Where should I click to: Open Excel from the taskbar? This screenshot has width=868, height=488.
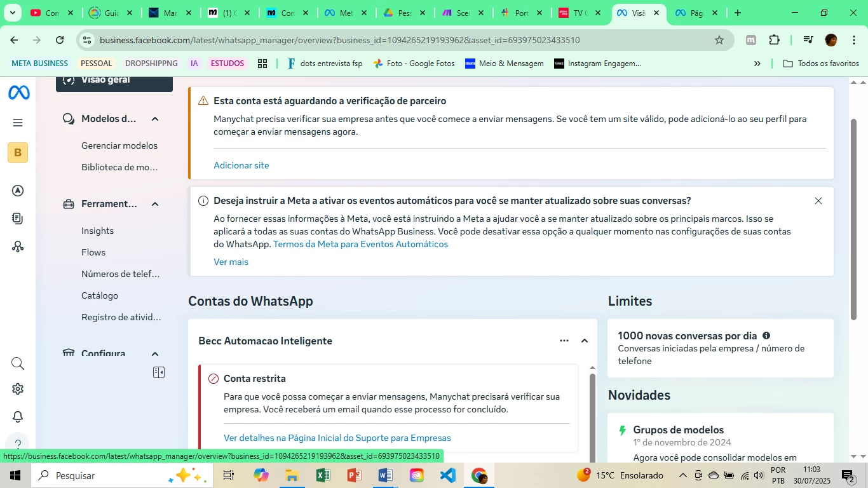(323, 475)
